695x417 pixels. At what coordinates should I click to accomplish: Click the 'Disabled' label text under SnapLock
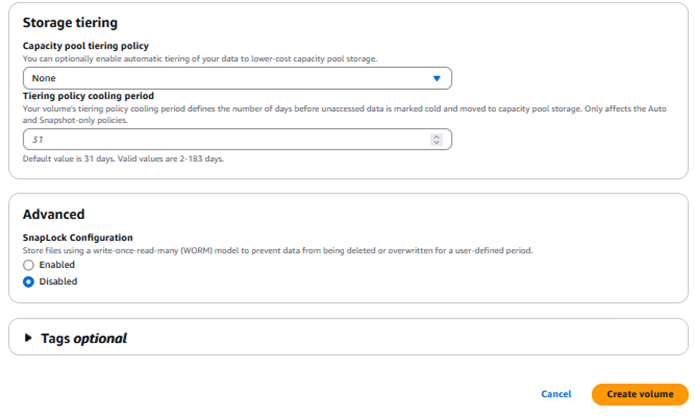pyautogui.click(x=58, y=282)
